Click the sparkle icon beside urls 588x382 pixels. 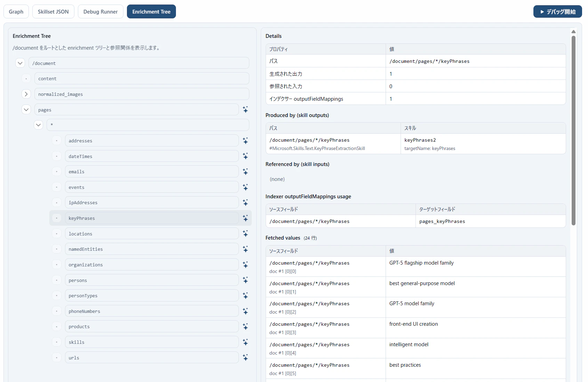point(245,358)
